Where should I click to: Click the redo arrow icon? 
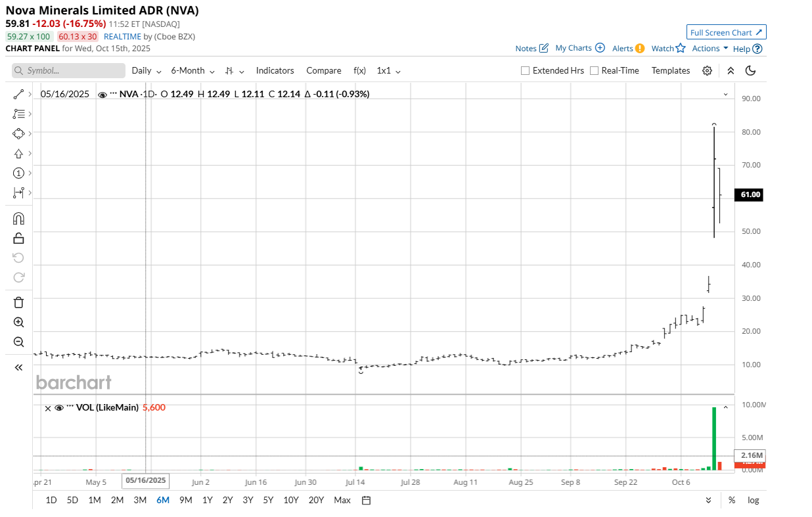pos(18,277)
